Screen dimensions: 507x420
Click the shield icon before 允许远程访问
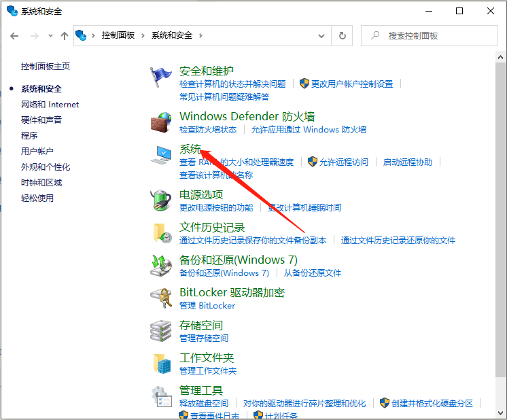click(313, 162)
